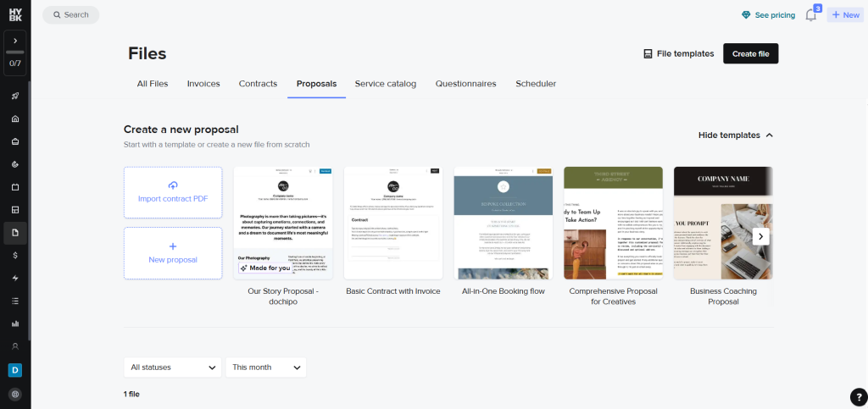Image resolution: width=868 pixels, height=409 pixels.
Task: Click the Search field at top
Action: click(71, 15)
